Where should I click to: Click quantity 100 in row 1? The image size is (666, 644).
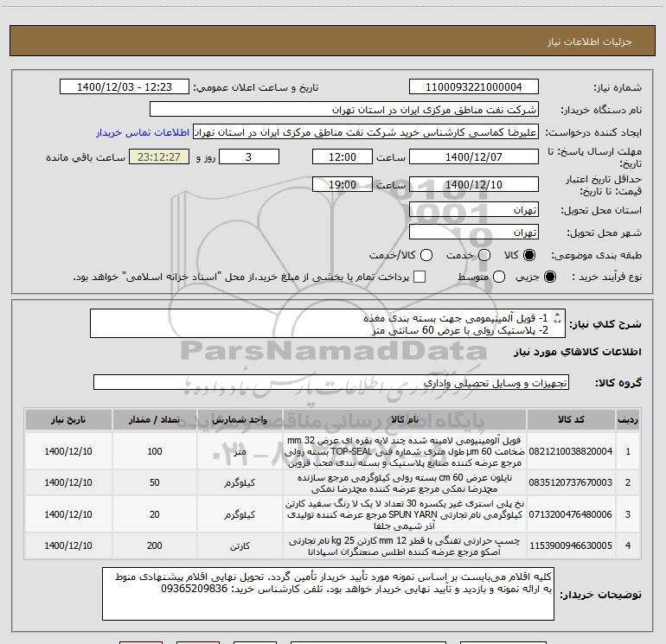pos(155,451)
